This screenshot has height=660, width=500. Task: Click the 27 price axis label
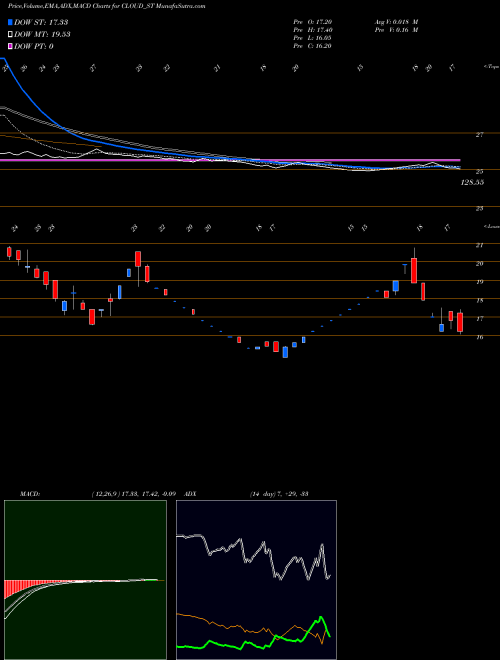(x=479, y=135)
